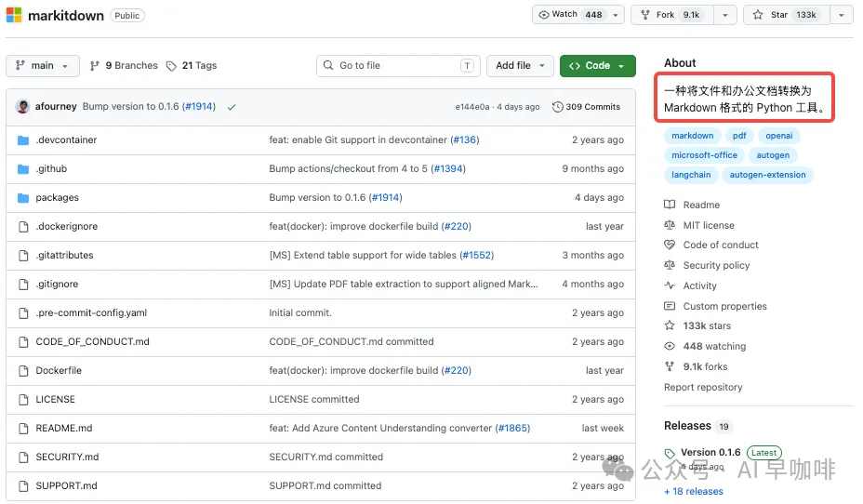The image size is (863, 504).
Task: Open the 21 Tags link
Action: (x=192, y=65)
